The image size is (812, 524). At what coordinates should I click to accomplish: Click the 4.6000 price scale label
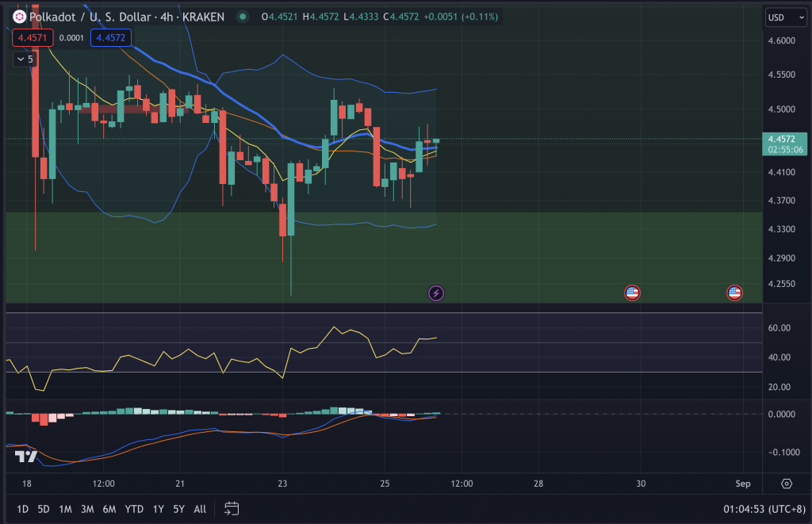pyautogui.click(x=781, y=40)
